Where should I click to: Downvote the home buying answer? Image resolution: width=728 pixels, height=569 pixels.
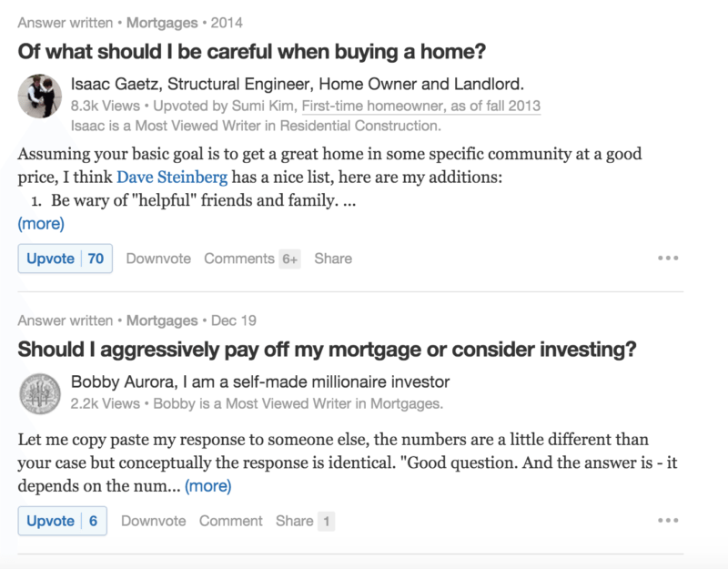pyautogui.click(x=157, y=258)
